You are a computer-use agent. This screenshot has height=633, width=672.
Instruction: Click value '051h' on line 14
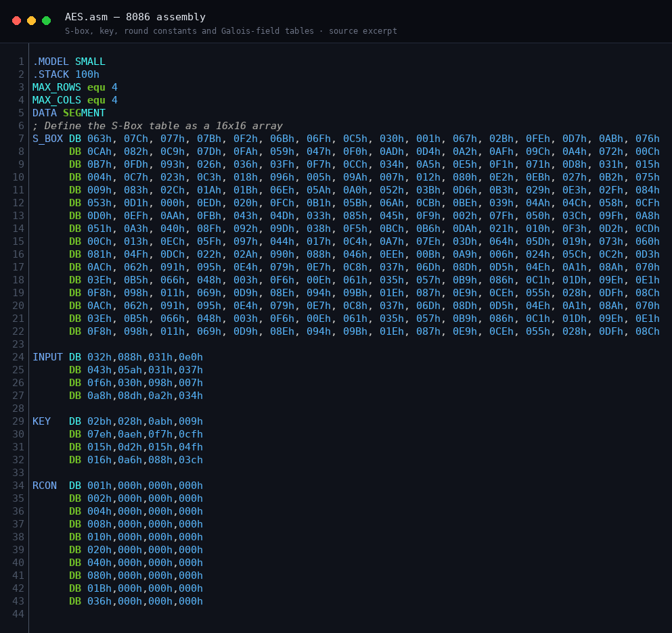(x=99, y=229)
